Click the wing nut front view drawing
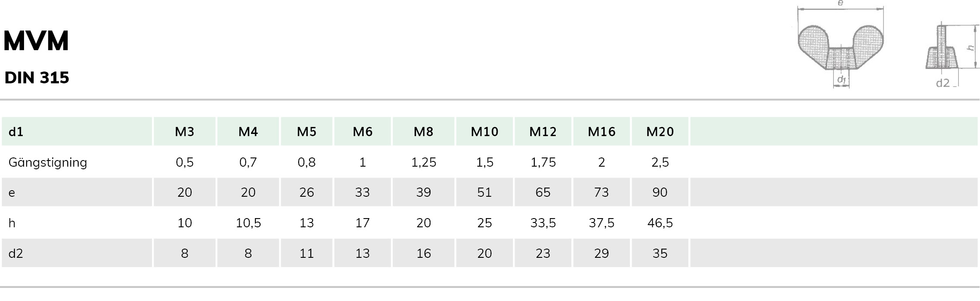 click(840, 46)
